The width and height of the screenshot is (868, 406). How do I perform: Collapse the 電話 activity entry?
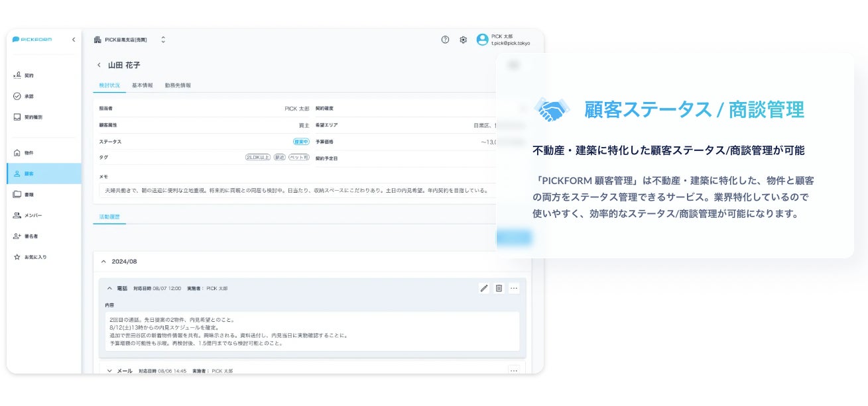tap(109, 288)
